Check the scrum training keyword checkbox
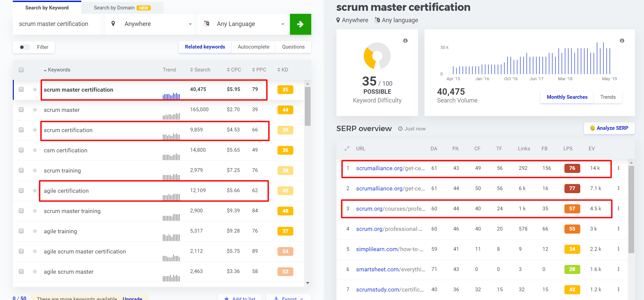The height and width of the screenshot is (300, 644). point(21,170)
